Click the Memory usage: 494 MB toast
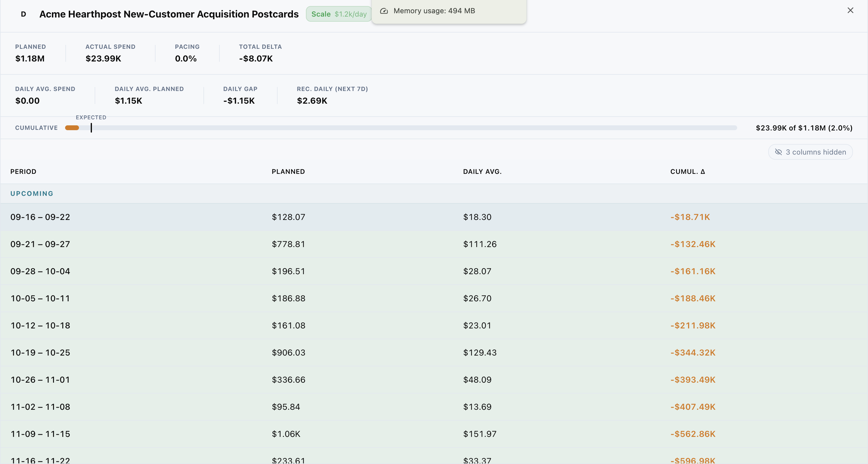Viewport: 868px width, 464px height. point(449,11)
